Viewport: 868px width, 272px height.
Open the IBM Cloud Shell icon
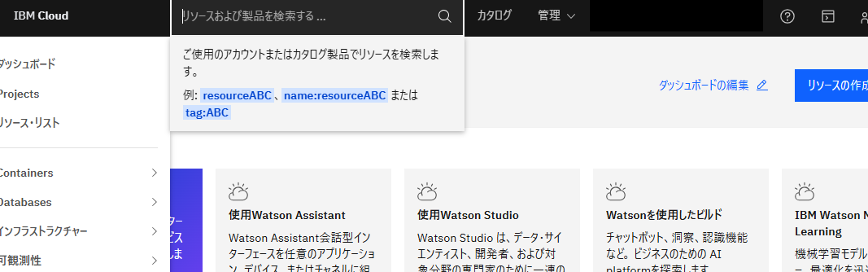pos(828,16)
